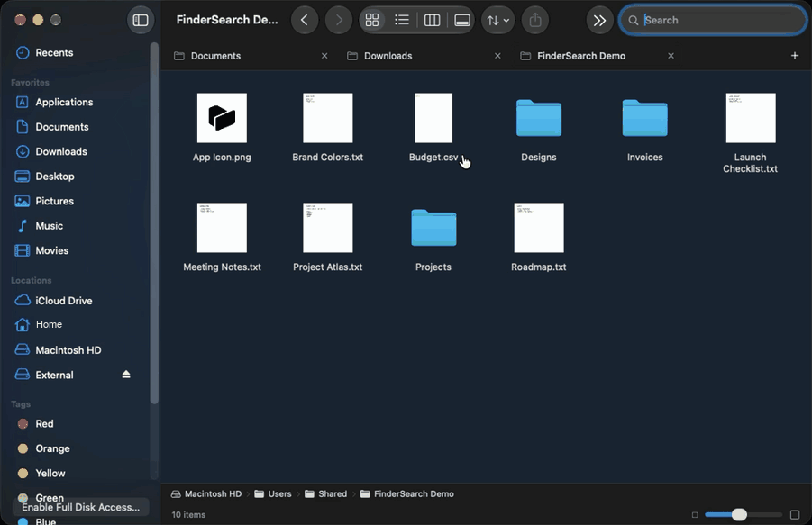Click Users in the path bar
This screenshot has width=812, height=525.
click(x=273, y=494)
